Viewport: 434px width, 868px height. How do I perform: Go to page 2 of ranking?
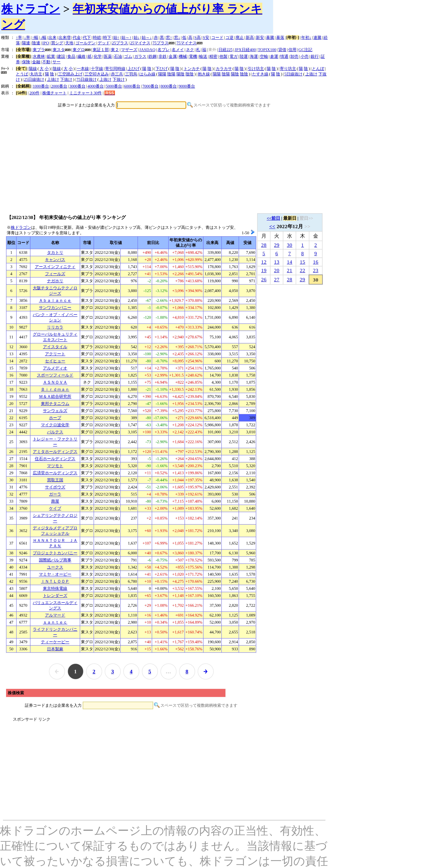pos(94,672)
